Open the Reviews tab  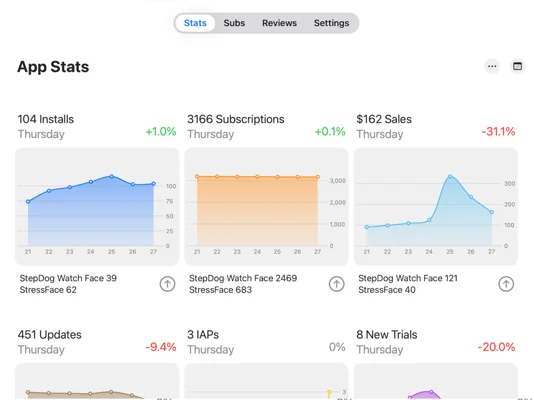pyautogui.click(x=279, y=23)
